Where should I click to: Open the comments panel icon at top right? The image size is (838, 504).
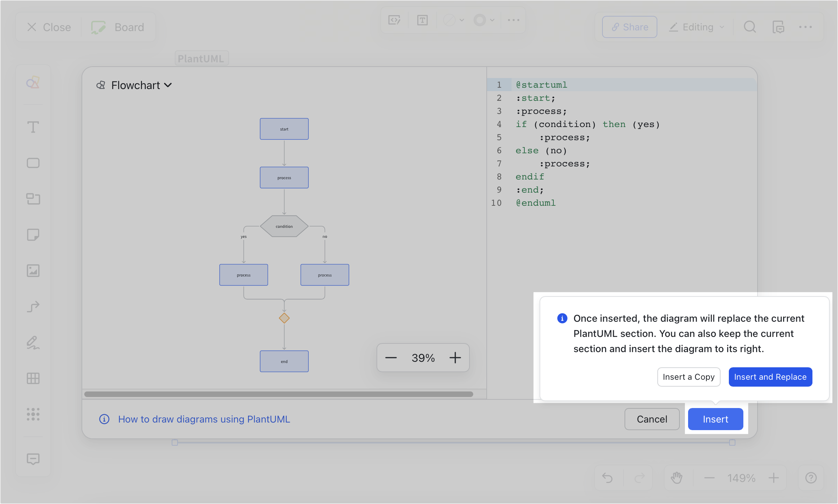point(778,27)
